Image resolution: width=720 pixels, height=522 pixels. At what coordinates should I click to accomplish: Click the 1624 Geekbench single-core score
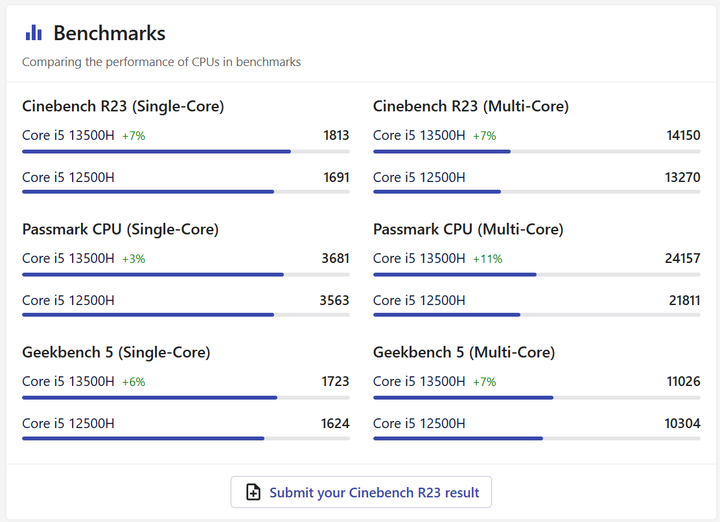(x=335, y=423)
